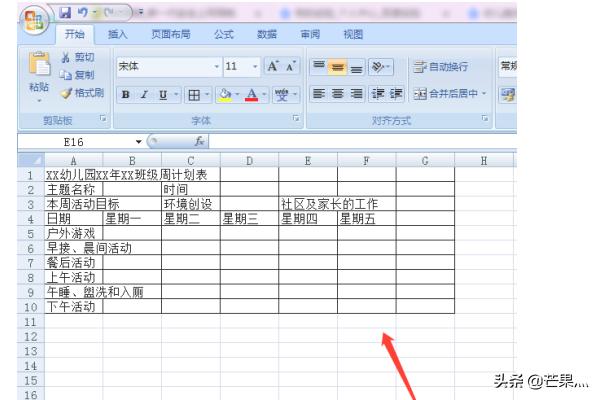This screenshot has width=600, height=400.
Task: Save the workbook from quick access toolbar
Action: click(65, 13)
